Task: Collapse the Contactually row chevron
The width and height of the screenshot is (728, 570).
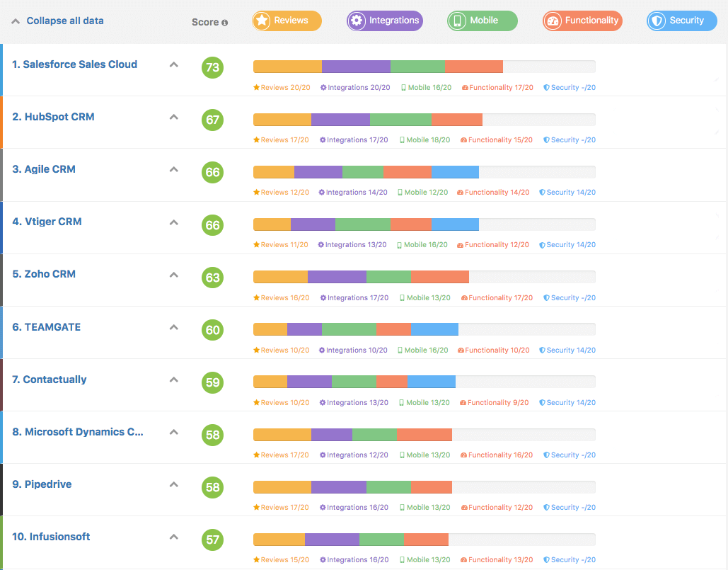Action: (x=173, y=380)
